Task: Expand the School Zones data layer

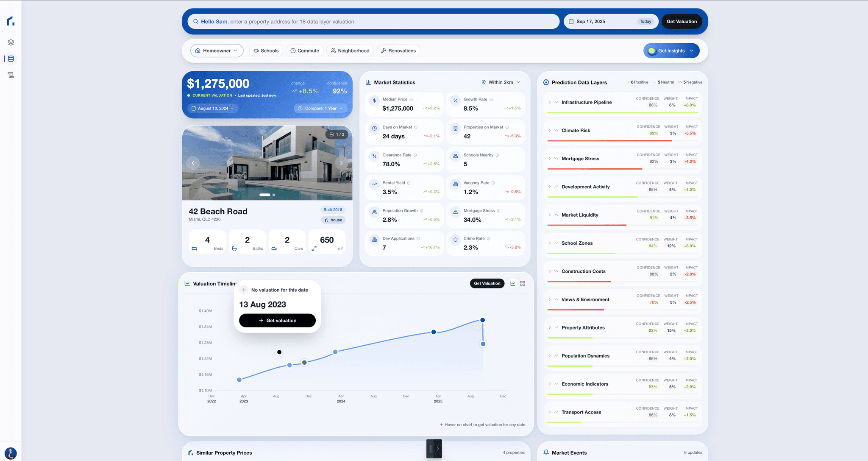Action: pyautogui.click(x=550, y=243)
